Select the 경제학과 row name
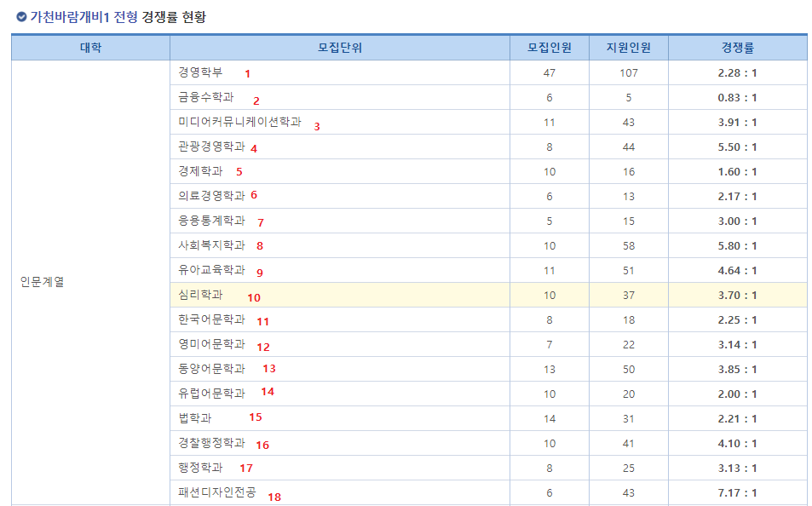 point(200,171)
